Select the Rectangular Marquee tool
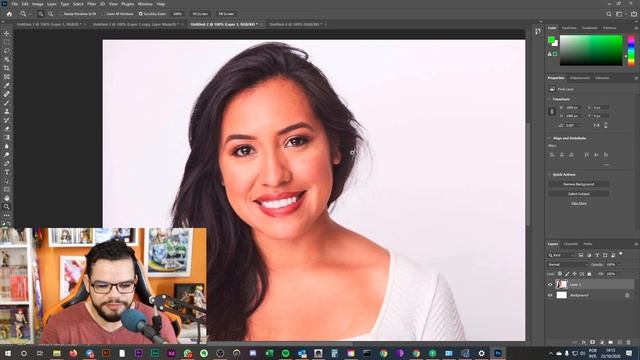The image size is (640, 360). point(7,42)
